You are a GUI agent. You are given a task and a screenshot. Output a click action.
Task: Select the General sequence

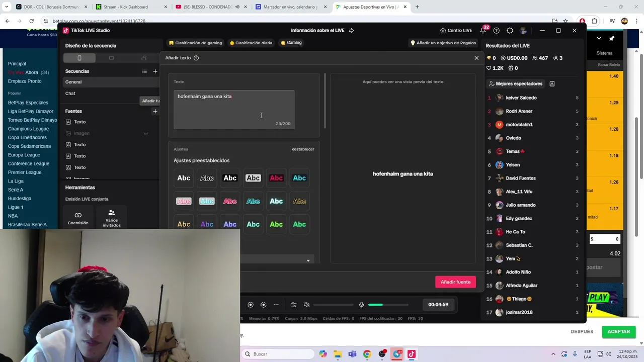coord(111,82)
